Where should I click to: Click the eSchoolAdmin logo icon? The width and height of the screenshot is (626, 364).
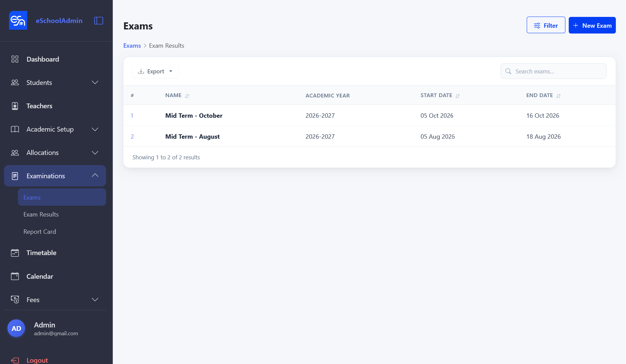click(18, 20)
